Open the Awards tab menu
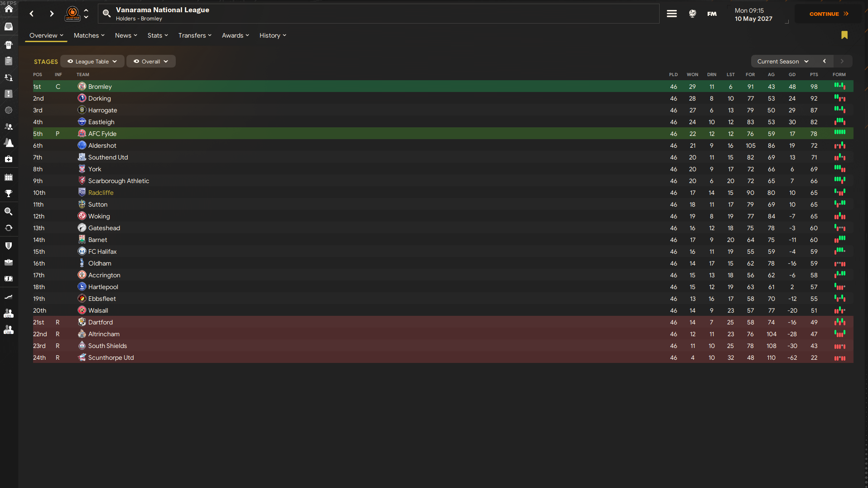868x488 pixels. pos(236,35)
